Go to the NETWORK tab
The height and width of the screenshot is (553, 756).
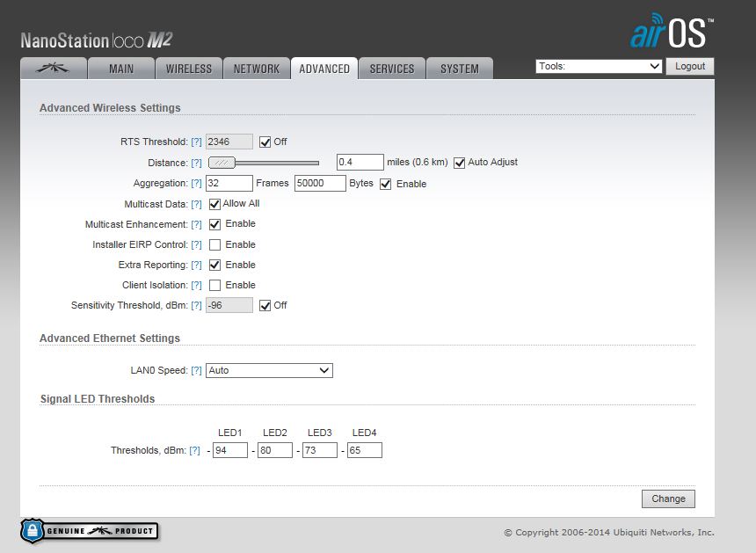(257, 69)
